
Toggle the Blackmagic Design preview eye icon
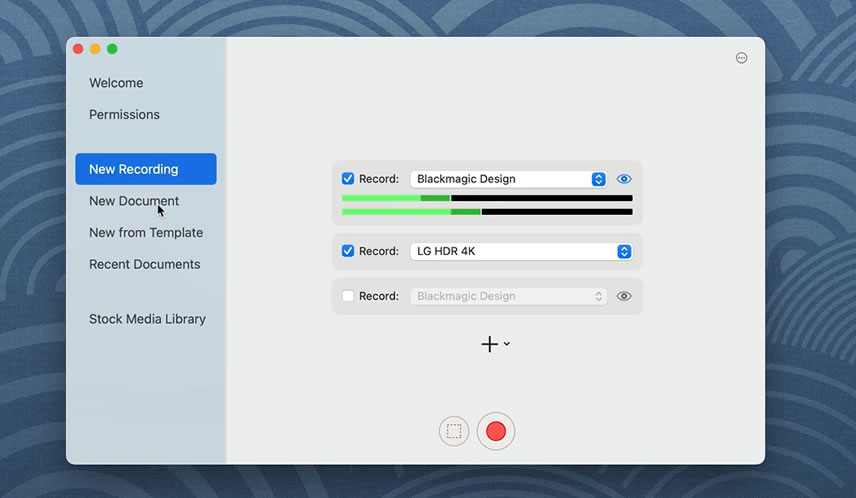(x=624, y=179)
